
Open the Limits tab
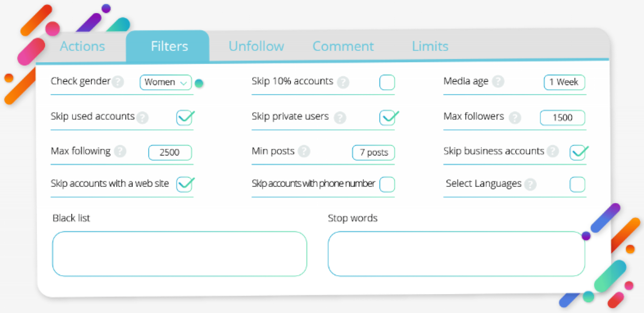pos(430,46)
